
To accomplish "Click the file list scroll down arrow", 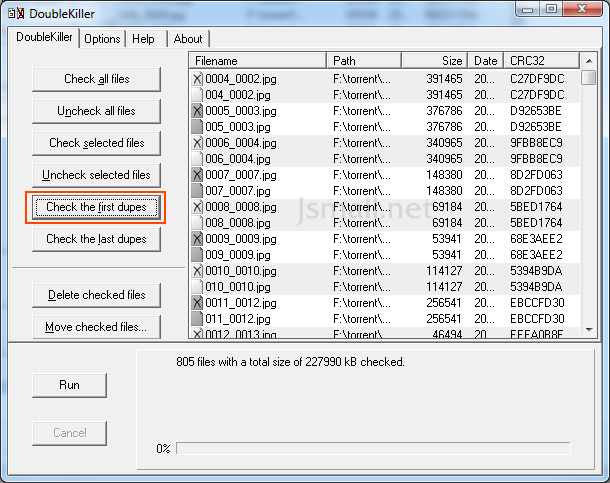I will tap(589, 330).
